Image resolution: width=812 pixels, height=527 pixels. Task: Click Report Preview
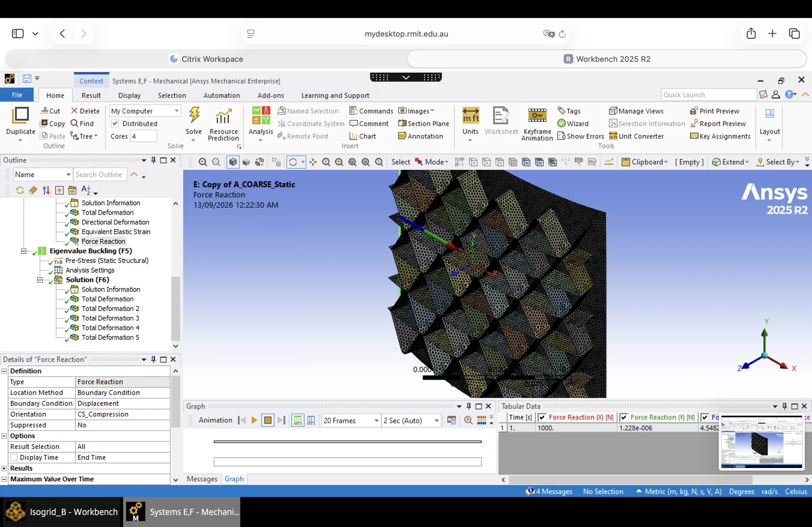718,124
